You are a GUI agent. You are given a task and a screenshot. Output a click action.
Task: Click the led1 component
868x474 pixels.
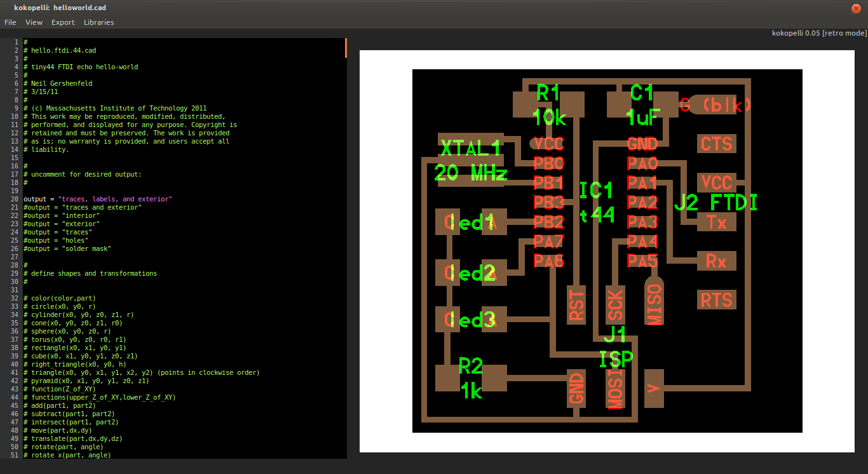click(471, 222)
